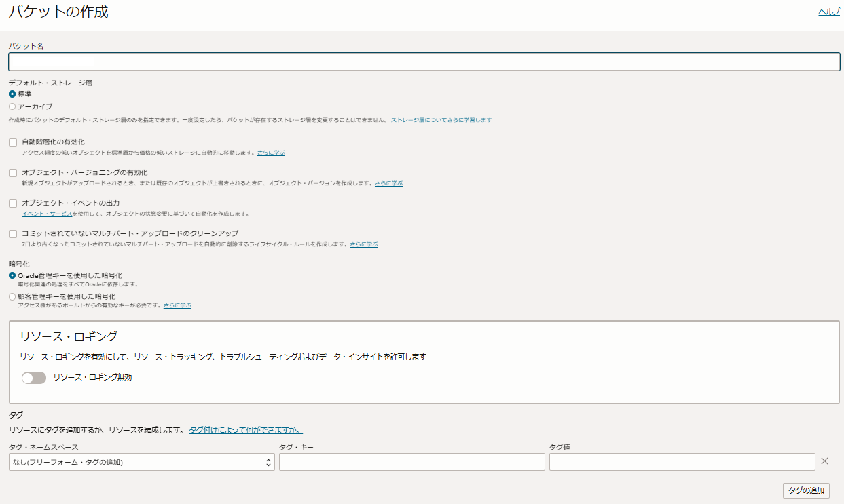Viewport: 844px width, 504px height.
Task: Check マルチパート・アップロードのクリーンアップ checkbox
Action: pos(13,234)
